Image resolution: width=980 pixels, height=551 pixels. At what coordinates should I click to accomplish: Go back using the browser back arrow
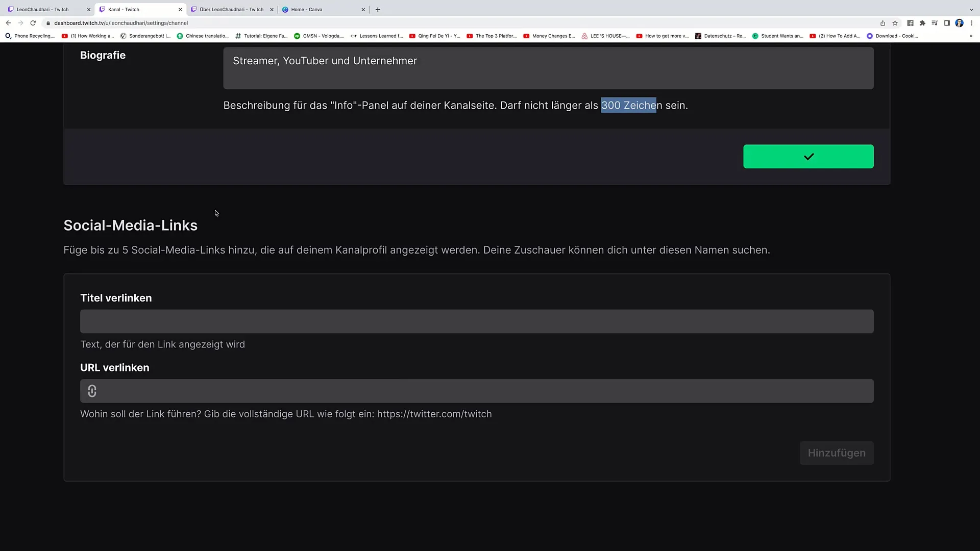point(8,23)
